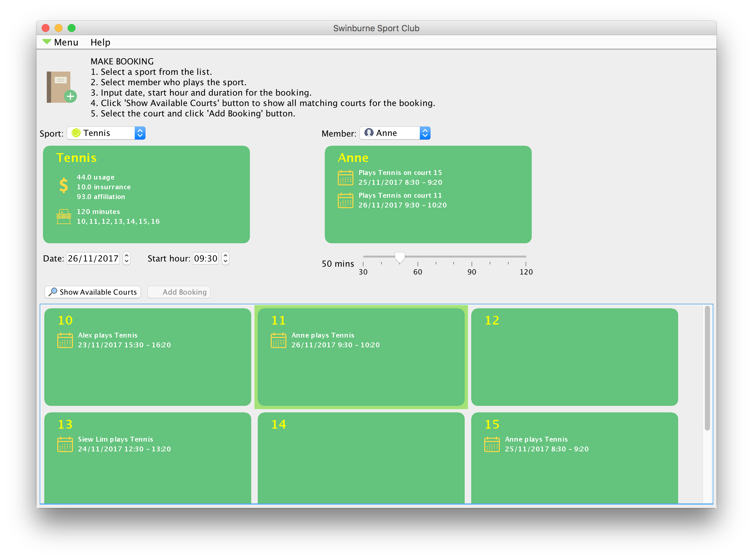
Task: Click '10.0 insurrance' fee text
Action: 103,187
